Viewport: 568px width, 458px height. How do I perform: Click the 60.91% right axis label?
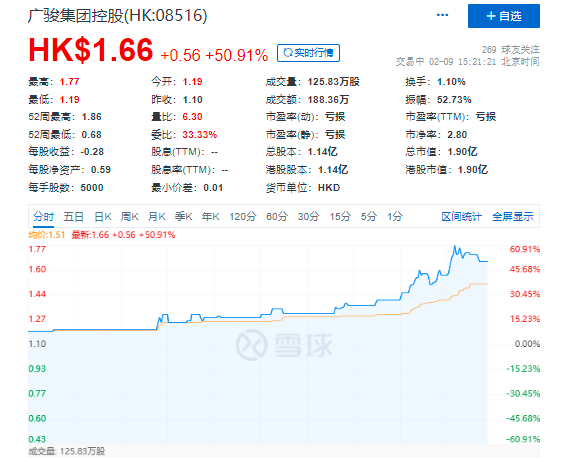pyautogui.click(x=525, y=249)
